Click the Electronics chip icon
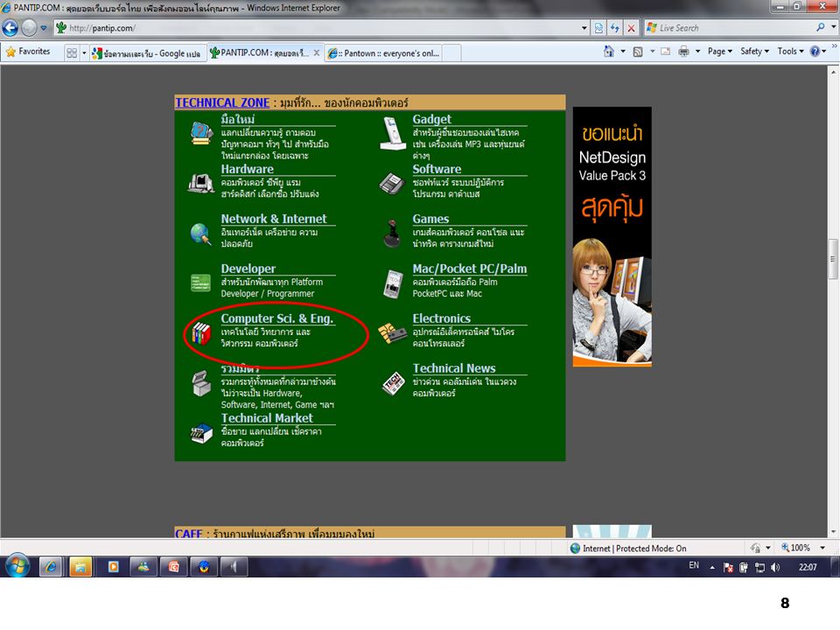840x630 pixels. click(x=392, y=333)
